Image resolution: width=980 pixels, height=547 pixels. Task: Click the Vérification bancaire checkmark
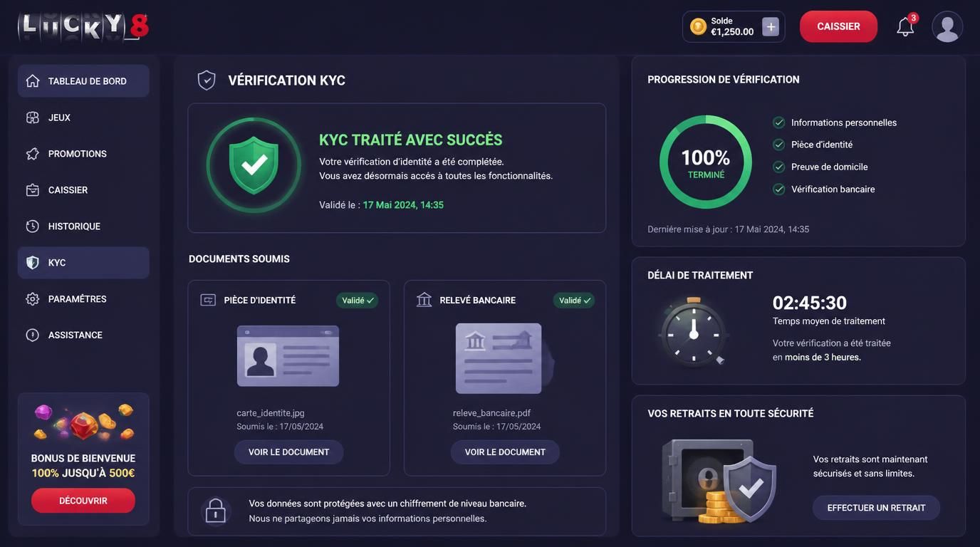click(778, 189)
